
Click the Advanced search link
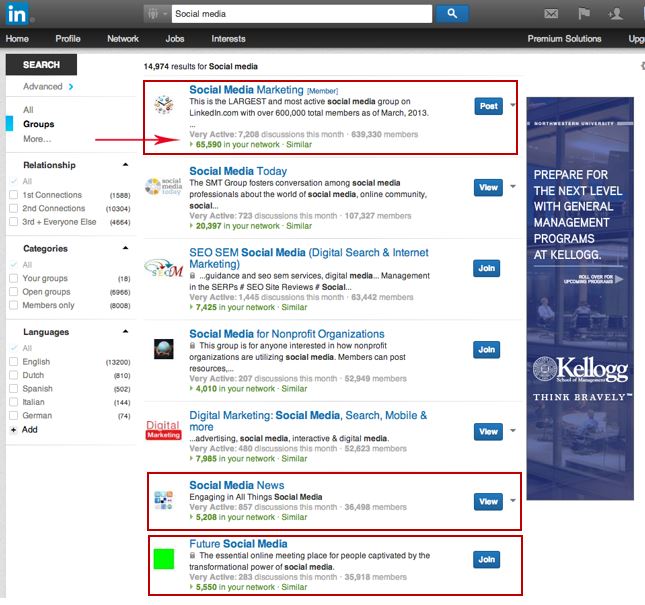point(43,86)
